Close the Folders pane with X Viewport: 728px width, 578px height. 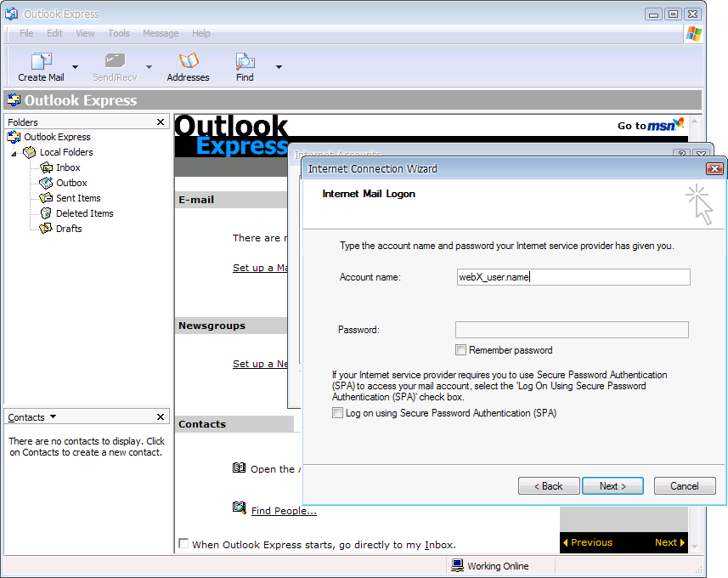tap(161, 122)
